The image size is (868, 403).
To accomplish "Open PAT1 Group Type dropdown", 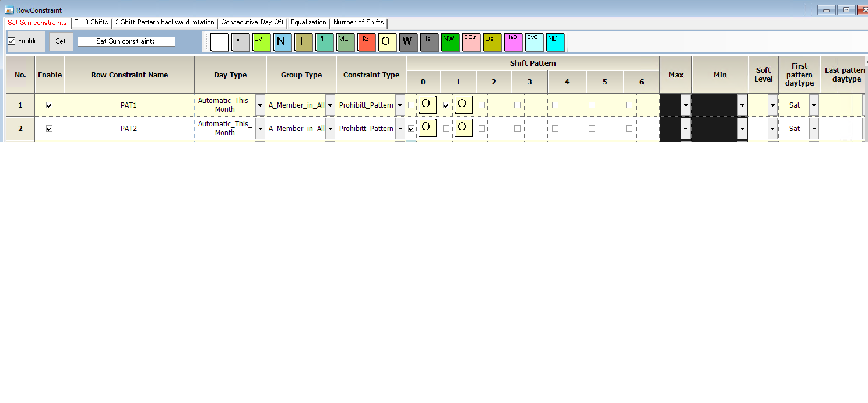I will click(330, 105).
